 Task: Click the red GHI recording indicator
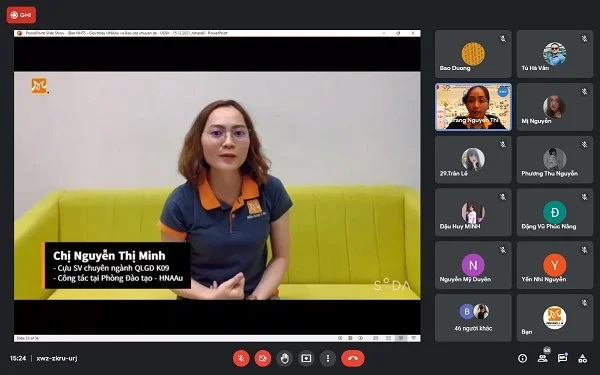point(21,15)
